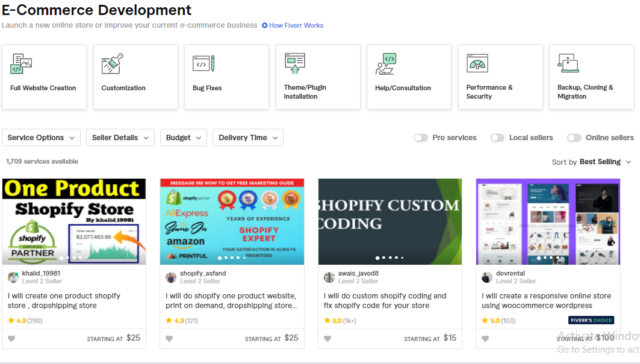The image size is (640, 364).
Task: Click shopify_asfand profile avatar
Action: (x=170, y=277)
